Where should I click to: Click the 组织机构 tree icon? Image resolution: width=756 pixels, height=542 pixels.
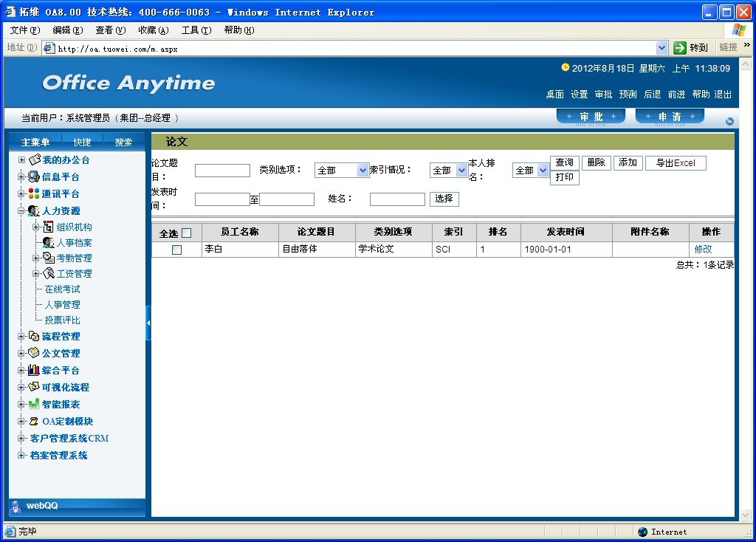pyautogui.click(x=49, y=227)
